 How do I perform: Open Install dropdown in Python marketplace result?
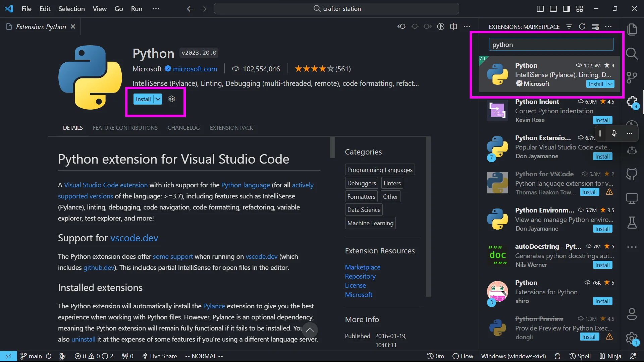coord(610,84)
